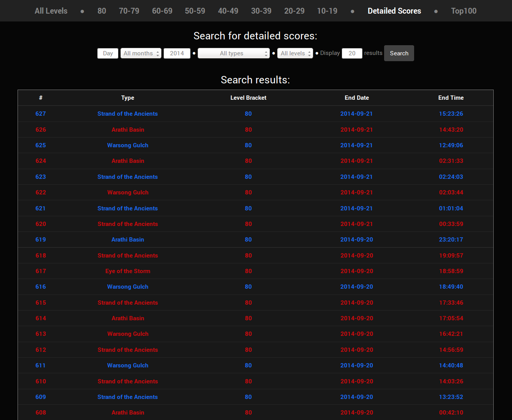512x420 pixels.
Task: Click the Level Bracket column header
Action: coord(248,98)
